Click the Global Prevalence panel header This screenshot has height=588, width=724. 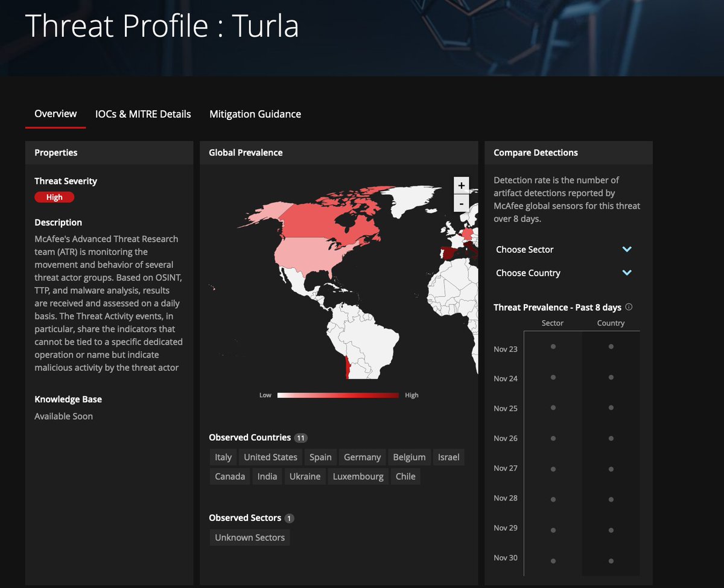coord(338,153)
